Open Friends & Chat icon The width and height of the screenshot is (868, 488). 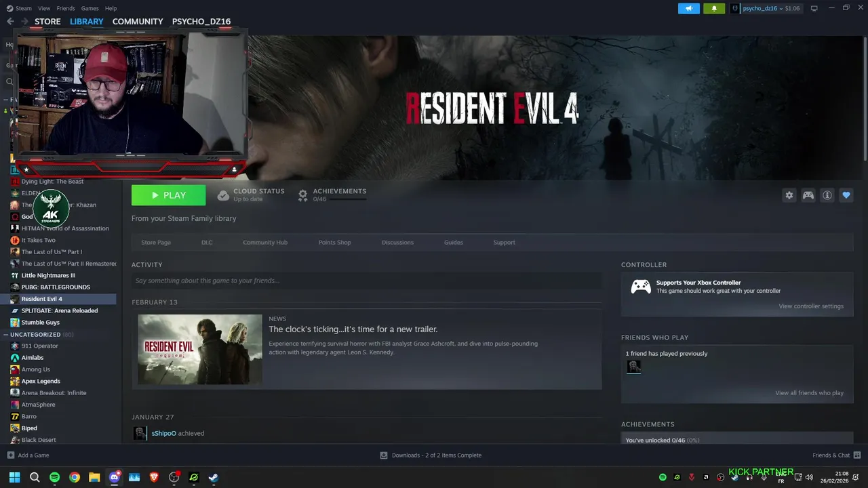tap(857, 455)
